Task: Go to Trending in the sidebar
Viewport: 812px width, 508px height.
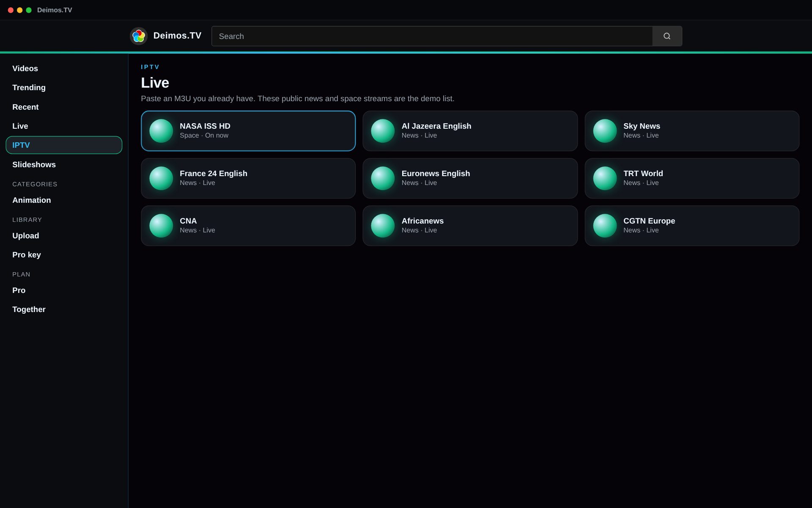Action: click(x=64, y=88)
